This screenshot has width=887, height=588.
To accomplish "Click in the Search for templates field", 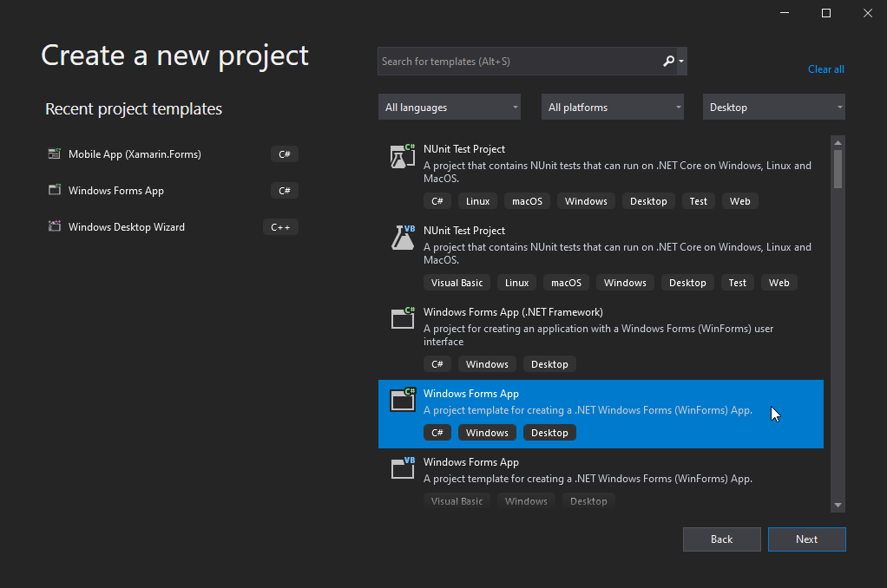I will pyautogui.click(x=516, y=62).
